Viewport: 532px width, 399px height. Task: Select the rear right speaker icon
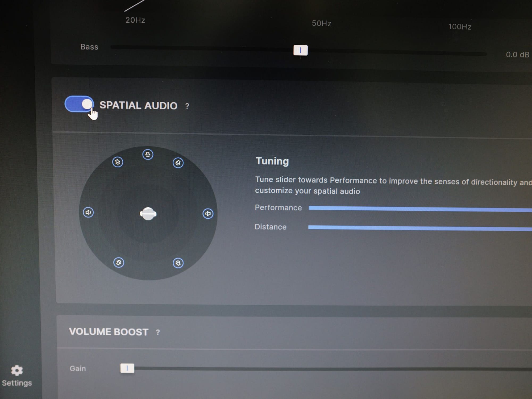coord(178,263)
